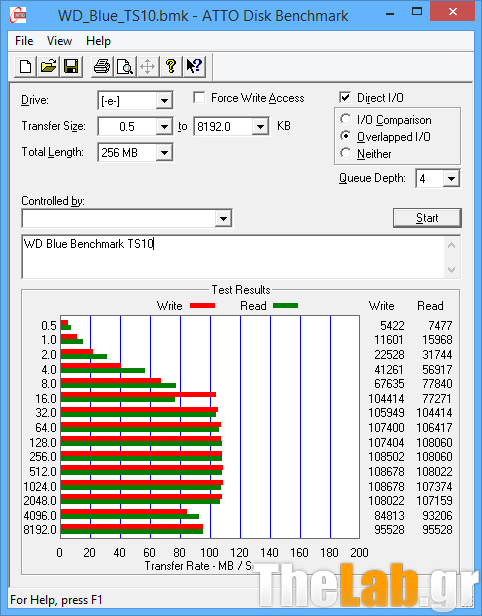Open the Total Length dropdown
This screenshot has width=482, height=616.
pos(164,152)
